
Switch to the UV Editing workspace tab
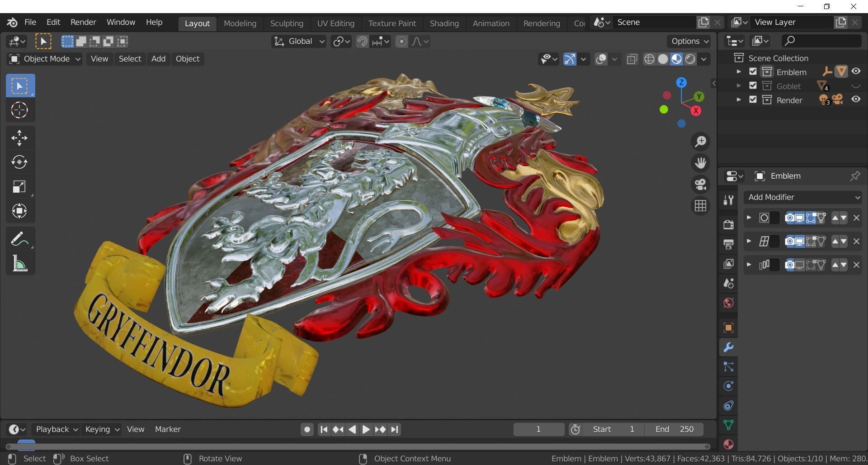[335, 24]
